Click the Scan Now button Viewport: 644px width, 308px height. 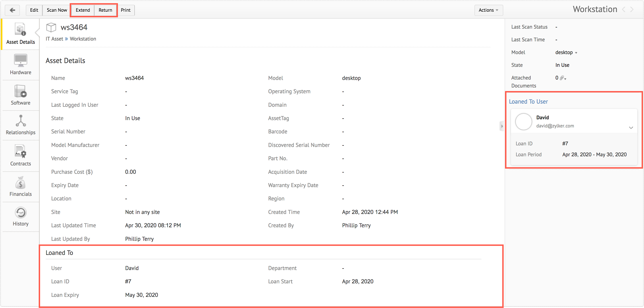coord(57,10)
